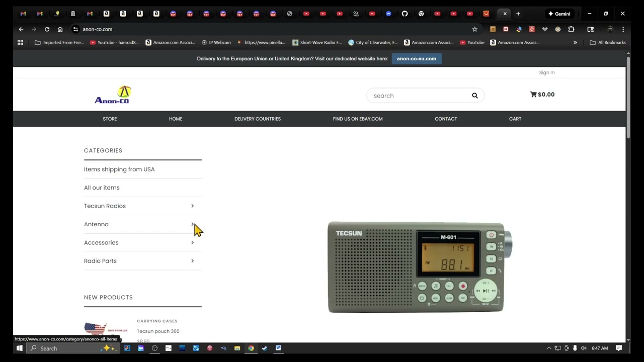
Task: Expand the Accessories category arrow
Action: [x=192, y=242]
